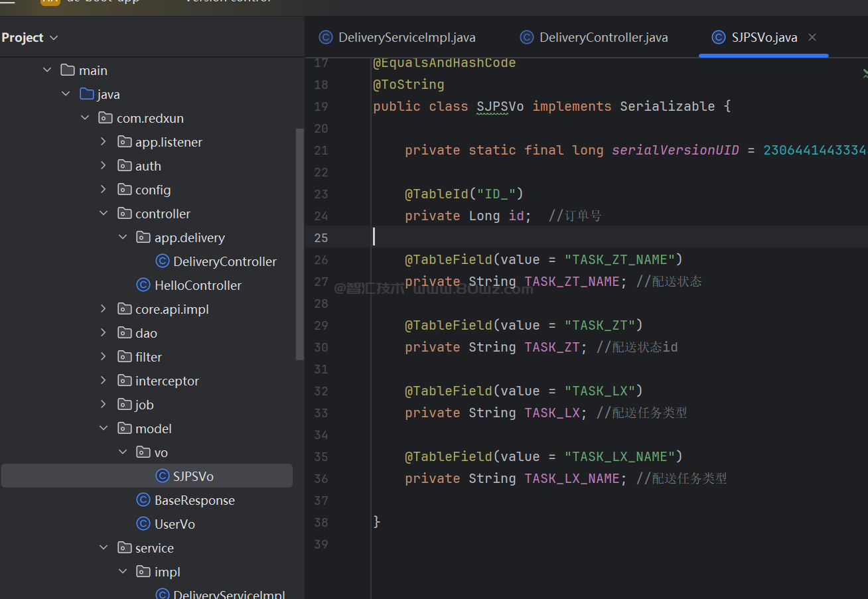Collapse the java folder node
The height and width of the screenshot is (599, 868).
[x=66, y=94]
